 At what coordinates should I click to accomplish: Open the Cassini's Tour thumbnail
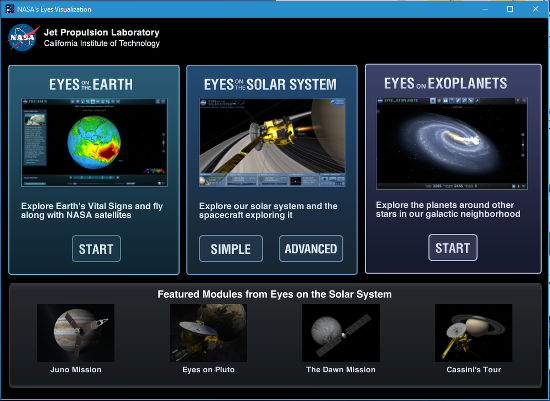[474, 333]
